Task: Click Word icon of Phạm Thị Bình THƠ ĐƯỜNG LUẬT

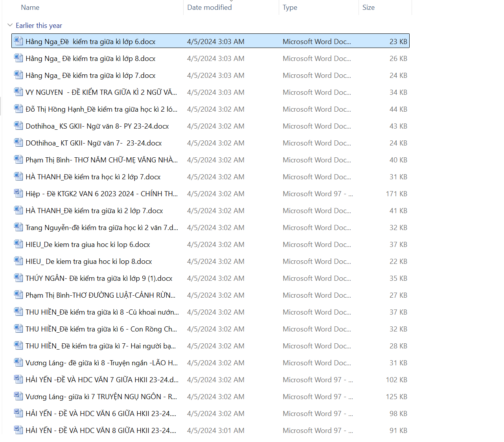Action: click(x=18, y=295)
